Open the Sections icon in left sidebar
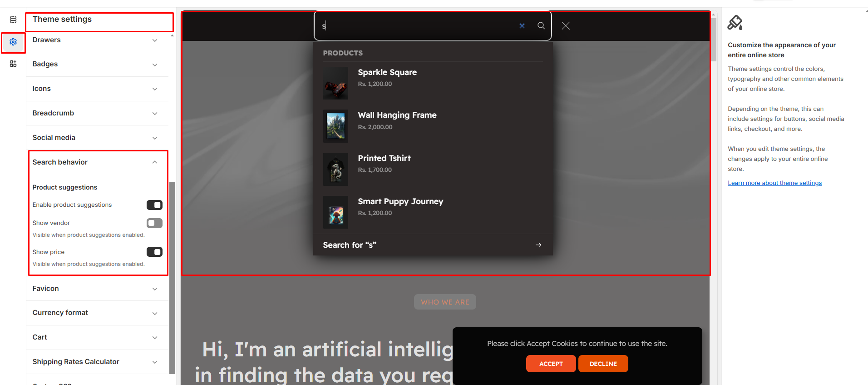The height and width of the screenshot is (385, 868). [13, 20]
